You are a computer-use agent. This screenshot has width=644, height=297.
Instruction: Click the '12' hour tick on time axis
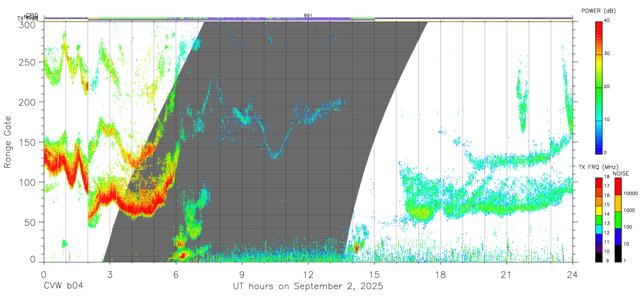pyautogui.click(x=308, y=274)
